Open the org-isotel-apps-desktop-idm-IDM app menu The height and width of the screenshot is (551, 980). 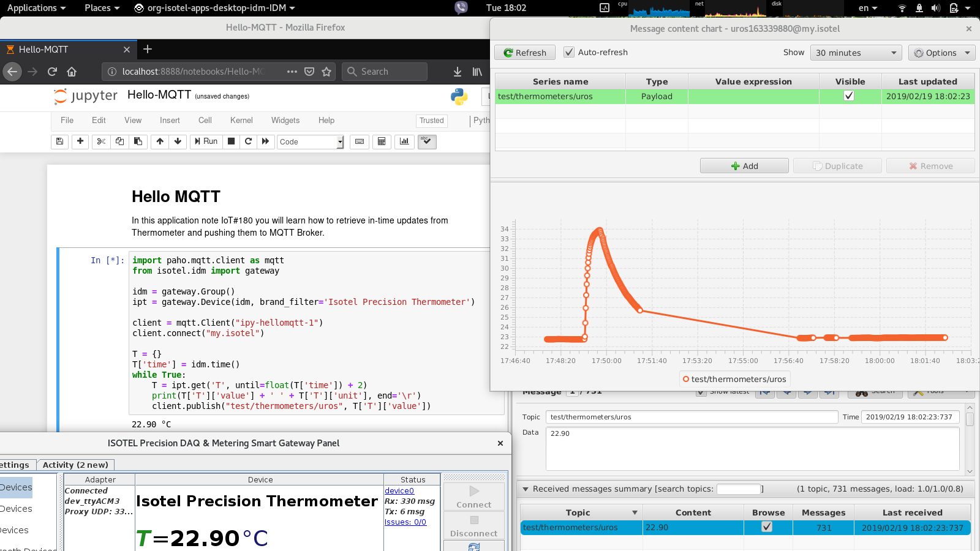tap(214, 8)
